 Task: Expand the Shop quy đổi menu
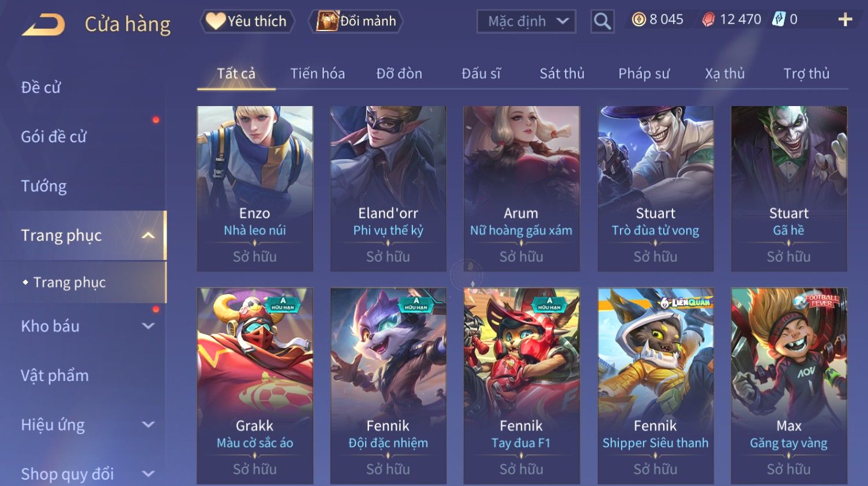coord(148,474)
